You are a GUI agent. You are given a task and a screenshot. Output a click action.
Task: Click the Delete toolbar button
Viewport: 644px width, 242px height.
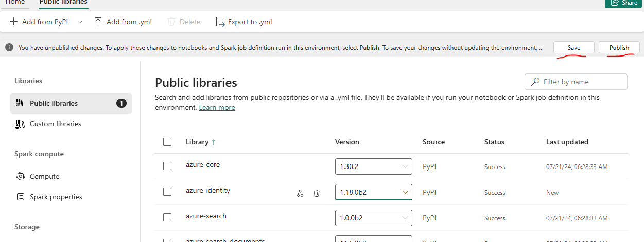pyautogui.click(x=184, y=22)
